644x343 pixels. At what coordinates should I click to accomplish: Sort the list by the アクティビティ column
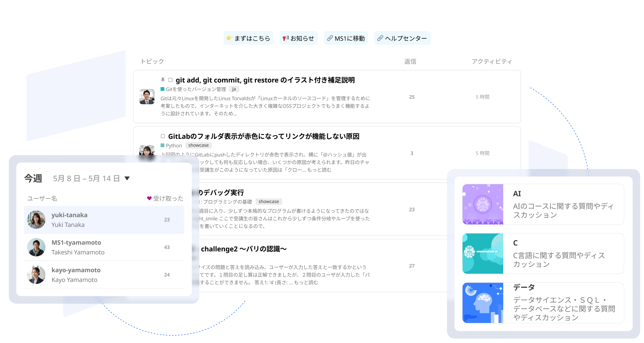click(492, 61)
